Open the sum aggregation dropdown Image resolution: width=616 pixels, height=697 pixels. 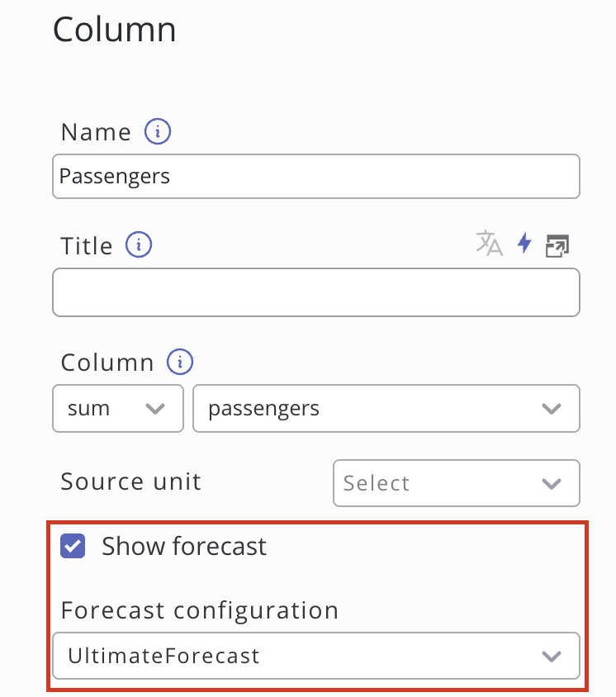pyautogui.click(x=117, y=408)
